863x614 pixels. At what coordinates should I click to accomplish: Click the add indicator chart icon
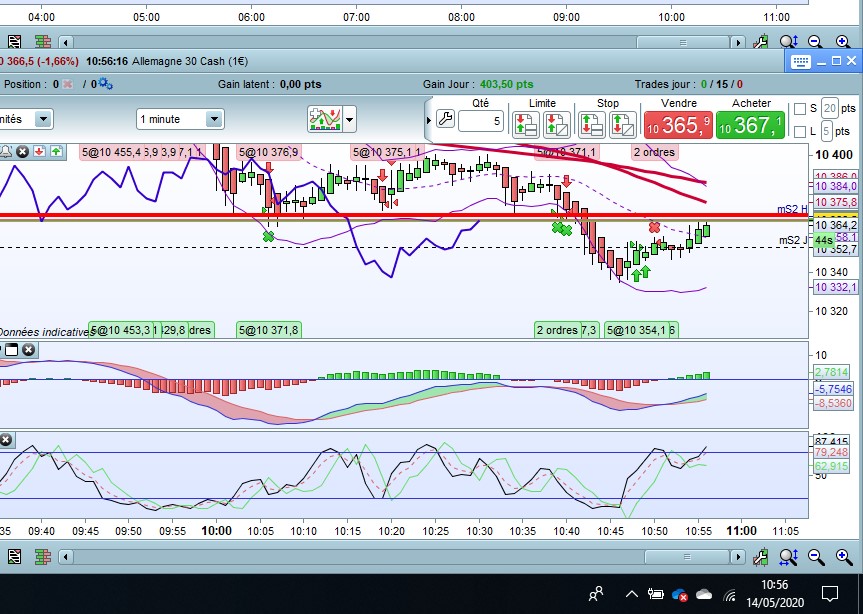click(x=325, y=119)
